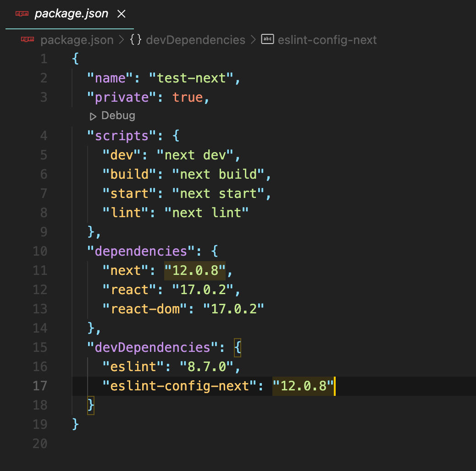Click line number 10 in gutter

[40, 251]
